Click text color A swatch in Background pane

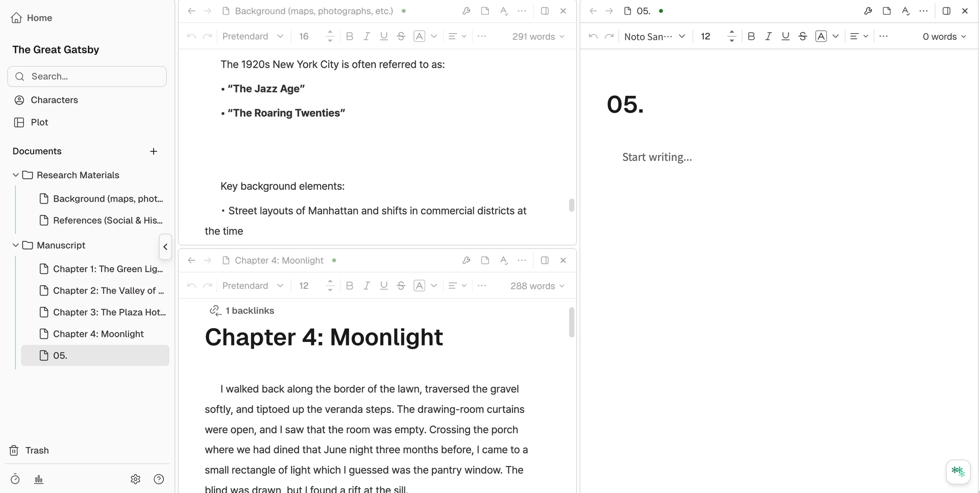pos(419,36)
